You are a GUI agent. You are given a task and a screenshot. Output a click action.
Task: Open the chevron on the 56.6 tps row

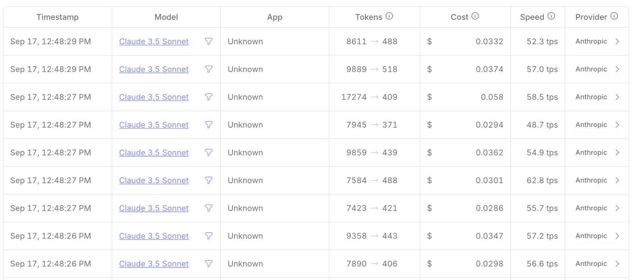tap(617, 264)
